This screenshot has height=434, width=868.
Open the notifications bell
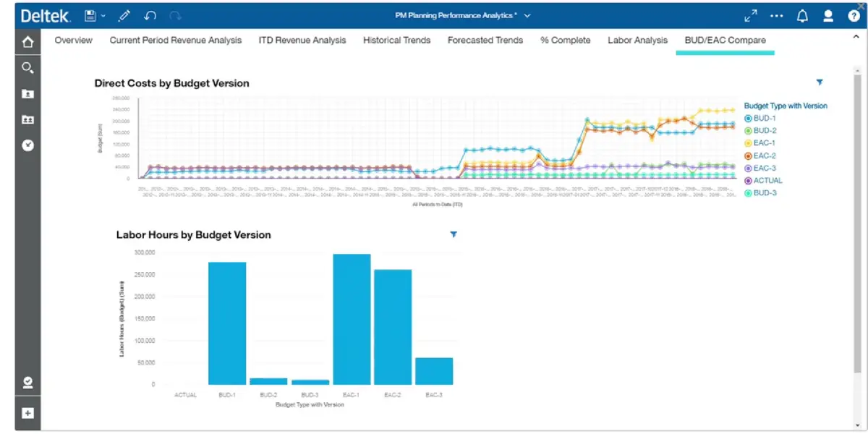[802, 16]
